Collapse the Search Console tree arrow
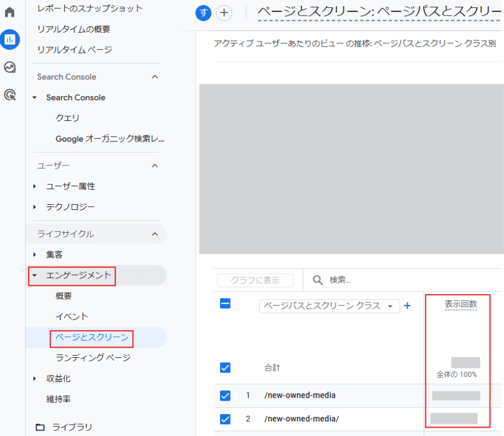 35,97
